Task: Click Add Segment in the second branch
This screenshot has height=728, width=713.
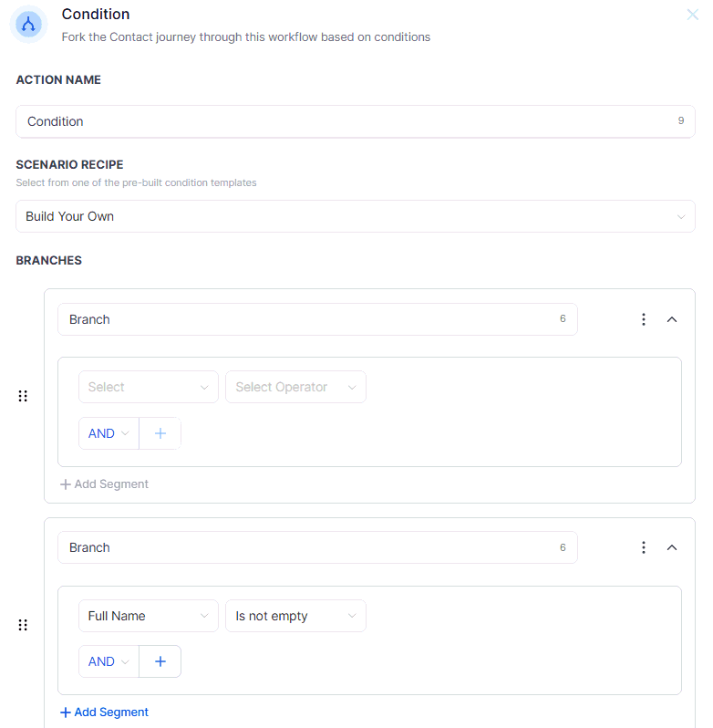Action: coord(104,712)
